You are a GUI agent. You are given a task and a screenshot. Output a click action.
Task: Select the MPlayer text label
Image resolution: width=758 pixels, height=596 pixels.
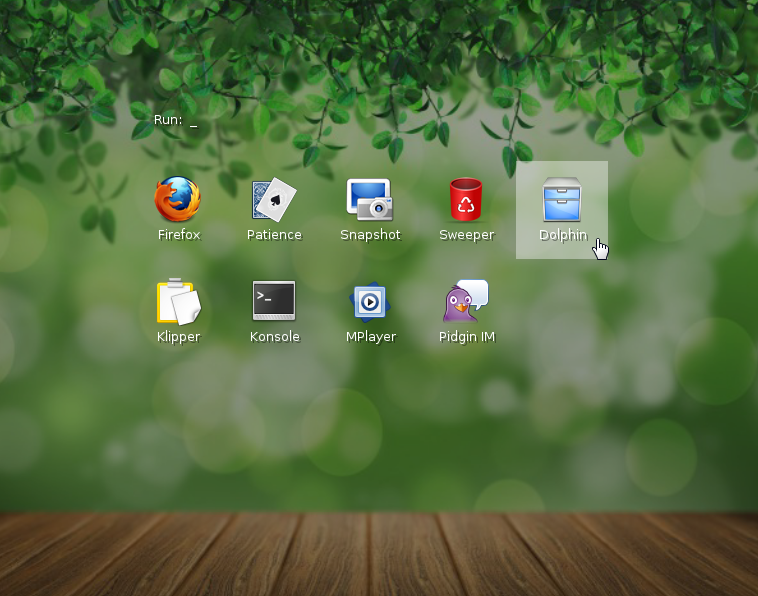371,337
